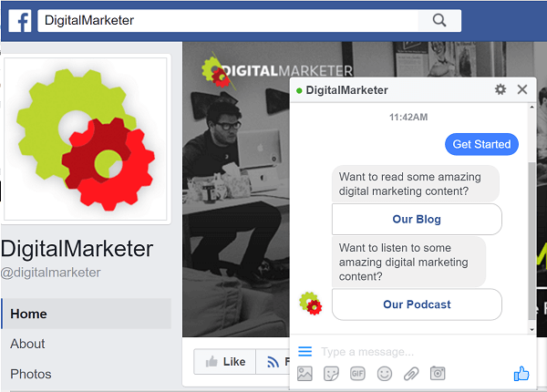Open chat settings gear icon
Image resolution: width=547 pixels, height=392 pixels.
click(501, 89)
